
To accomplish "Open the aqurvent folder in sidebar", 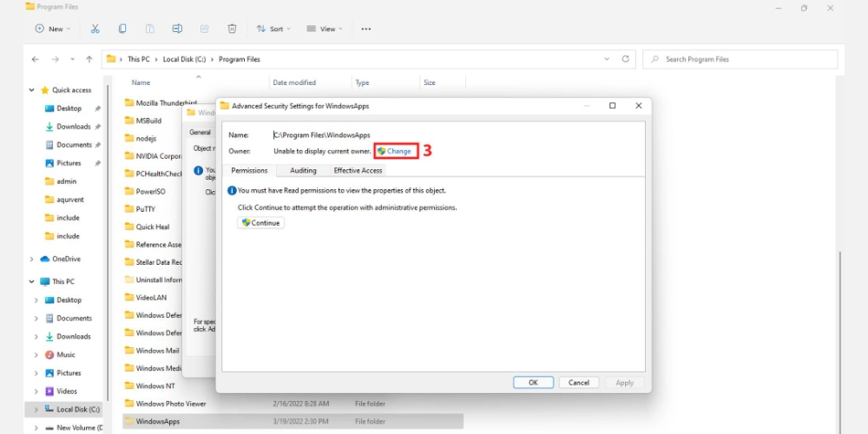I will [x=65, y=200].
